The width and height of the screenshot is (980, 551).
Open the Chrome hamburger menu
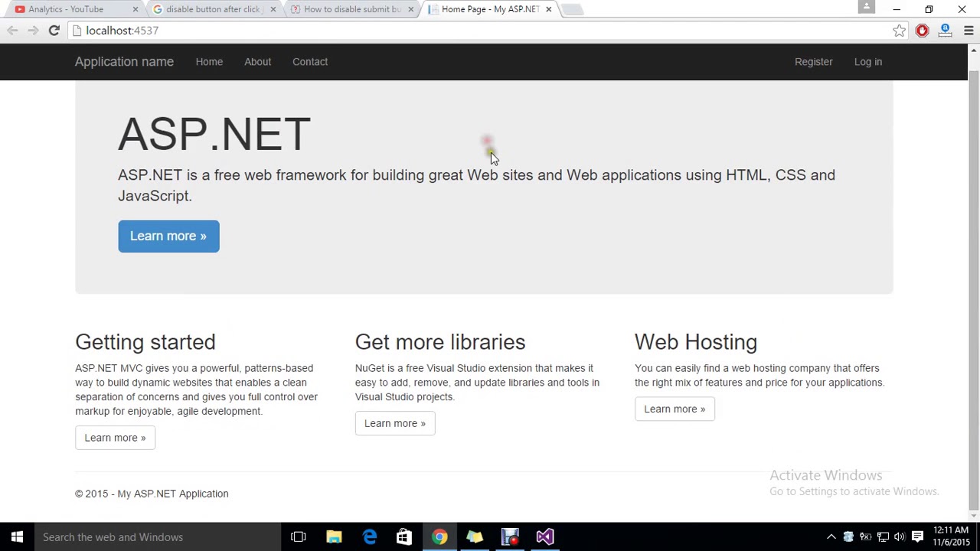click(969, 31)
